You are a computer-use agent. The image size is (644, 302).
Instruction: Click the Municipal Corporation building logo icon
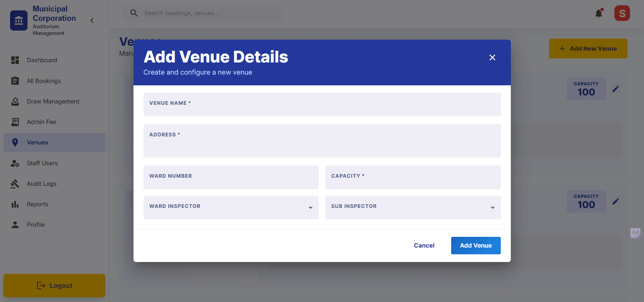click(x=19, y=20)
